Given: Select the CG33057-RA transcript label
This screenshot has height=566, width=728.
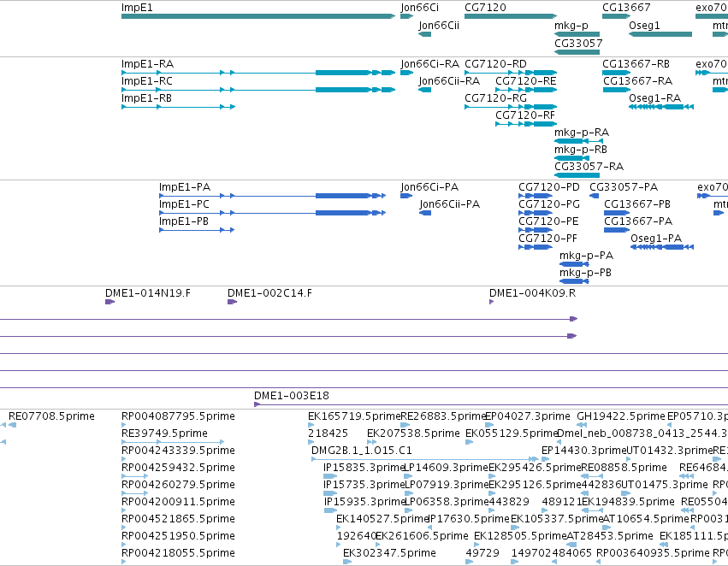Looking at the screenshot, I should pyautogui.click(x=589, y=166).
